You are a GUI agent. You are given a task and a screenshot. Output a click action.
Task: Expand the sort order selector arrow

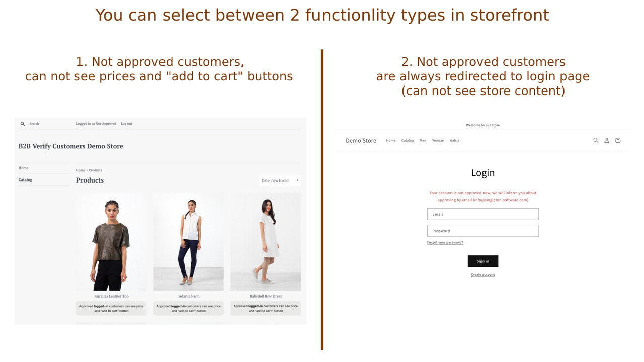tap(297, 180)
